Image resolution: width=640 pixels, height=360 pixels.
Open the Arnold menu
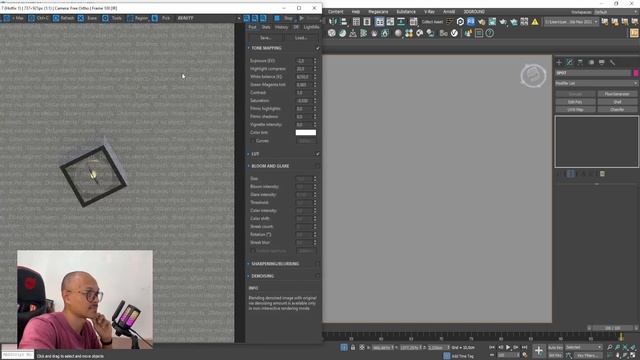(449, 12)
